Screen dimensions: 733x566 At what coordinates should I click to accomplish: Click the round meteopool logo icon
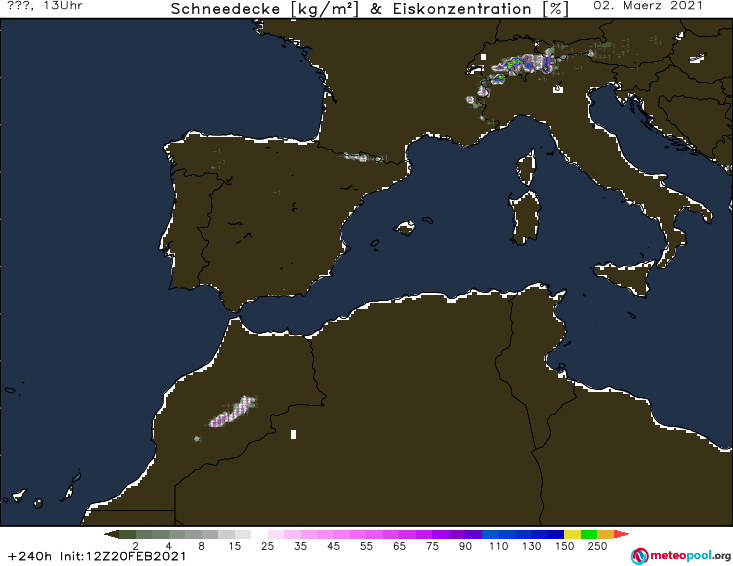pyautogui.click(x=639, y=556)
